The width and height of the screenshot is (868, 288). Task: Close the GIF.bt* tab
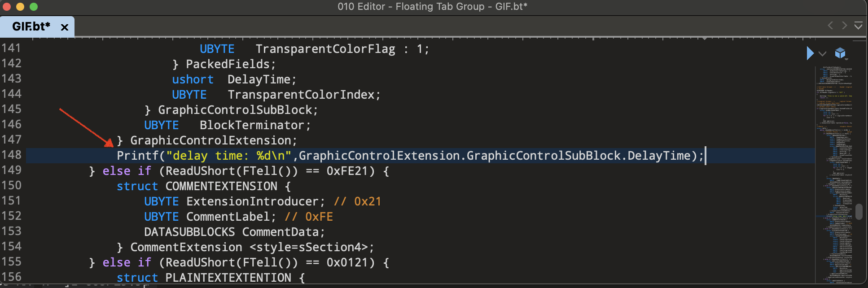(x=65, y=26)
